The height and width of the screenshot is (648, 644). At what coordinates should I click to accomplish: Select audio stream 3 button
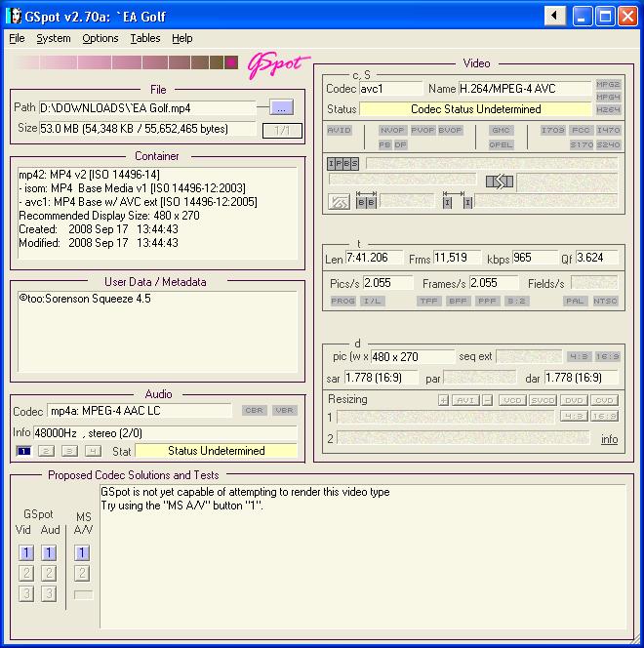(69, 451)
